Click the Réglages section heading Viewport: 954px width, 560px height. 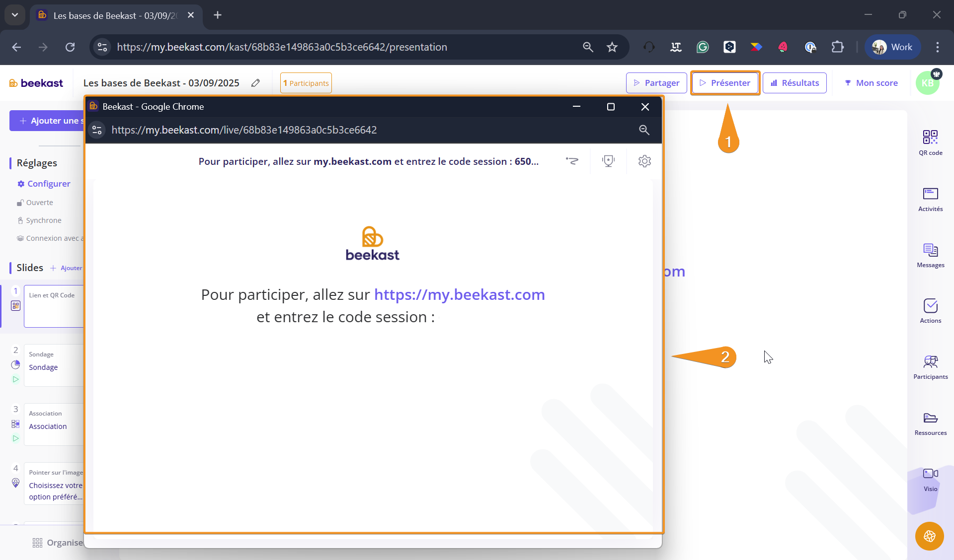point(37,163)
